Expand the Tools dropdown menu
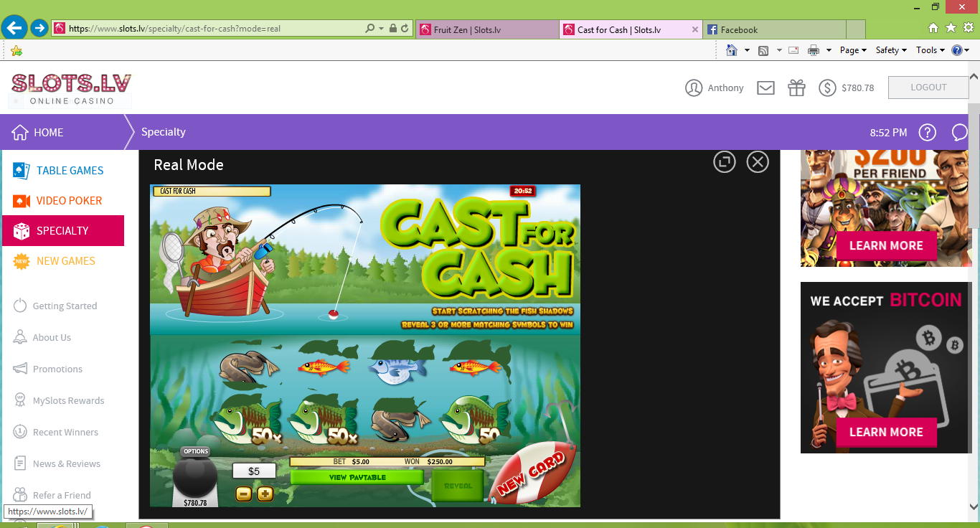 click(x=930, y=50)
